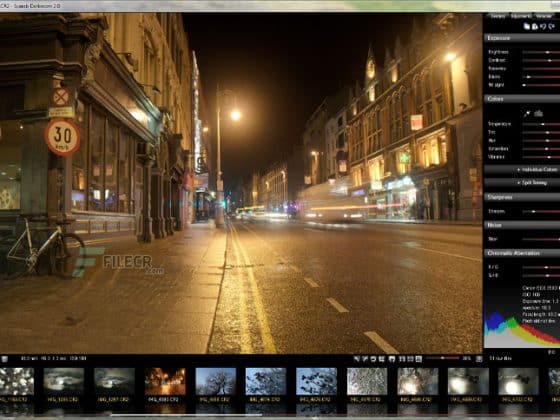560x420 pixels.
Task: Click the filmstrip horizontal scrollbar
Action: [x=186, y=415]
